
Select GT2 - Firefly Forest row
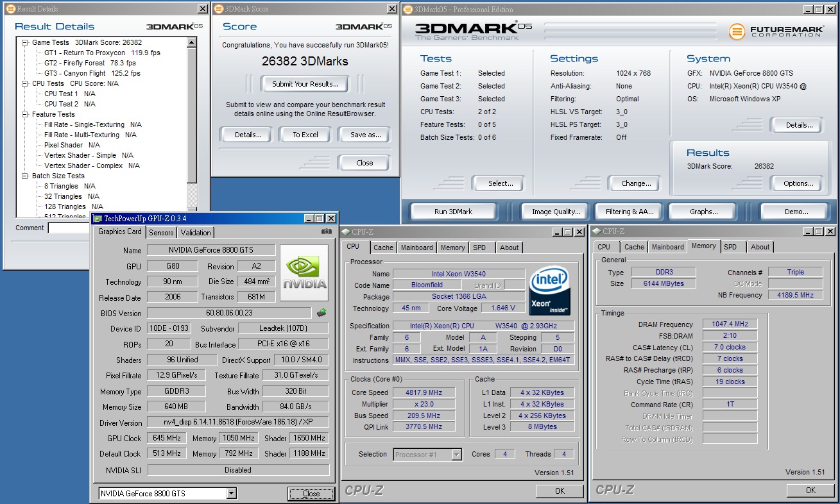click(x=90, y=63)
